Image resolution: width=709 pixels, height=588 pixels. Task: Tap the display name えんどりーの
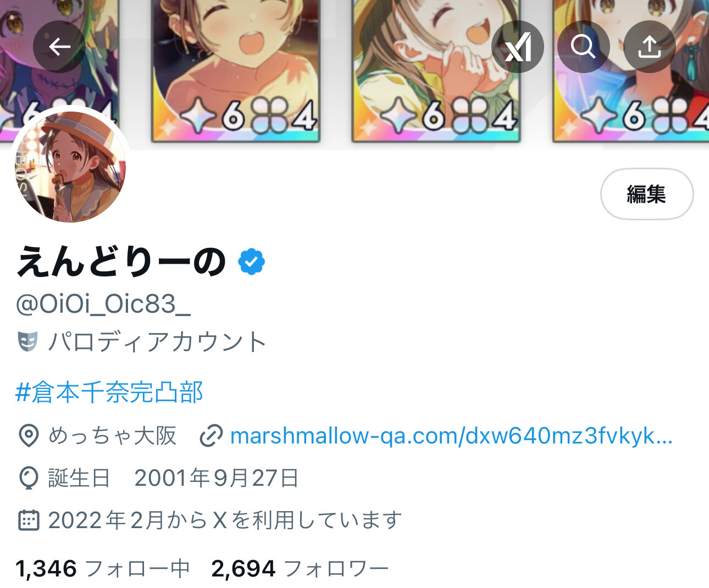tap(121, 262)
